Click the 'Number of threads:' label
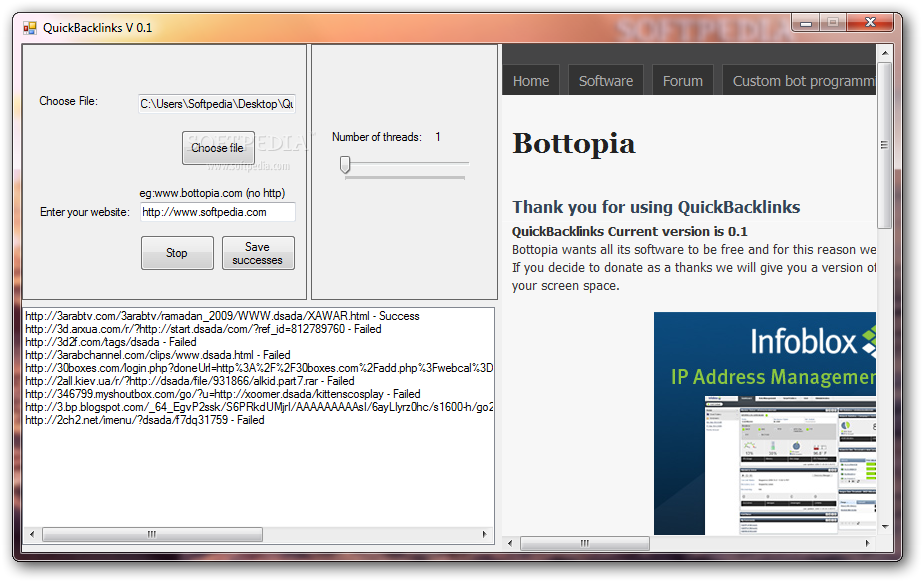 point(377,137)
